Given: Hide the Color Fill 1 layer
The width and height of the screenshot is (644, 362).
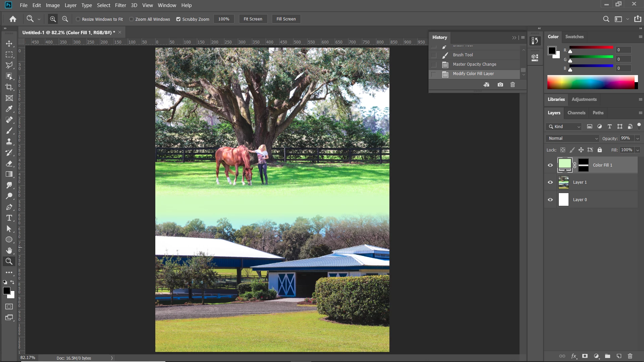Looking at the screenshot, I should click(550, 165).
